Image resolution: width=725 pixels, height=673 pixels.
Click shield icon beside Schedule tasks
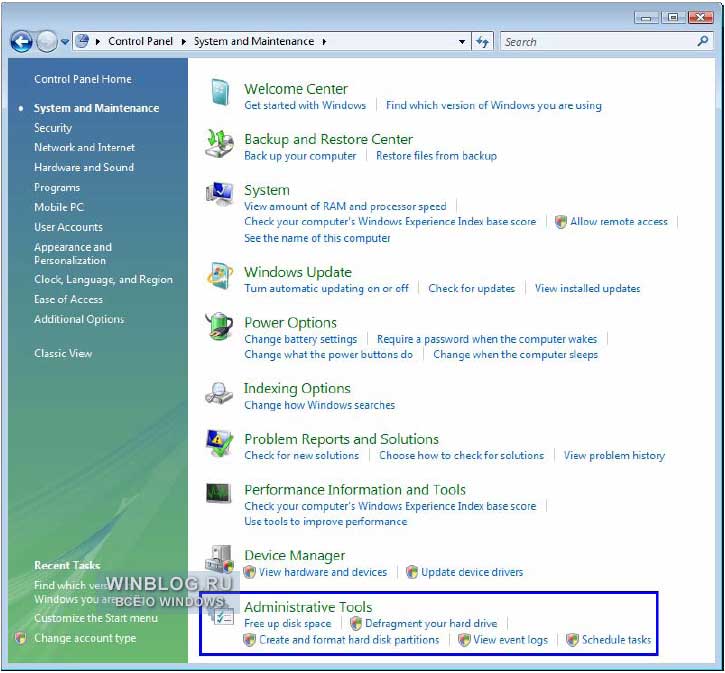tap(572, 640)
